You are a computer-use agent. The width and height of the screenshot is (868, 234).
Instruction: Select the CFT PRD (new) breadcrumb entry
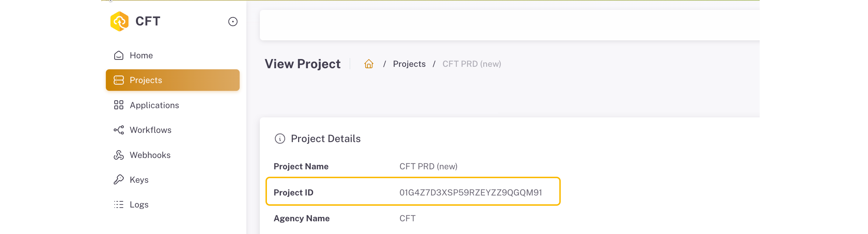(x=472, y=64)
